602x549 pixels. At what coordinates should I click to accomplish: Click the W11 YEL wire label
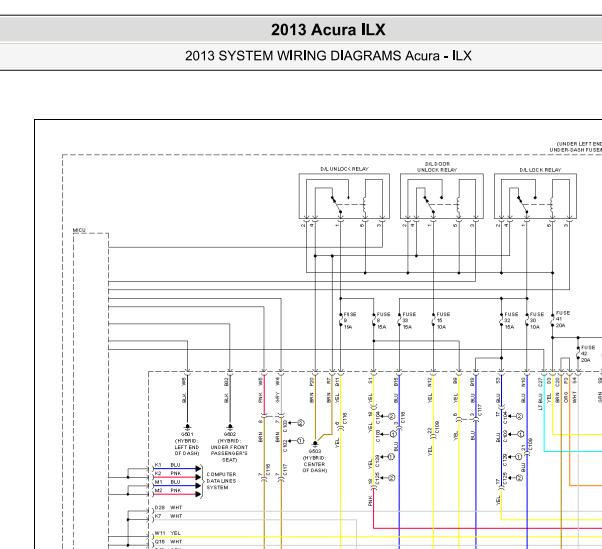(x=167, y=533)
